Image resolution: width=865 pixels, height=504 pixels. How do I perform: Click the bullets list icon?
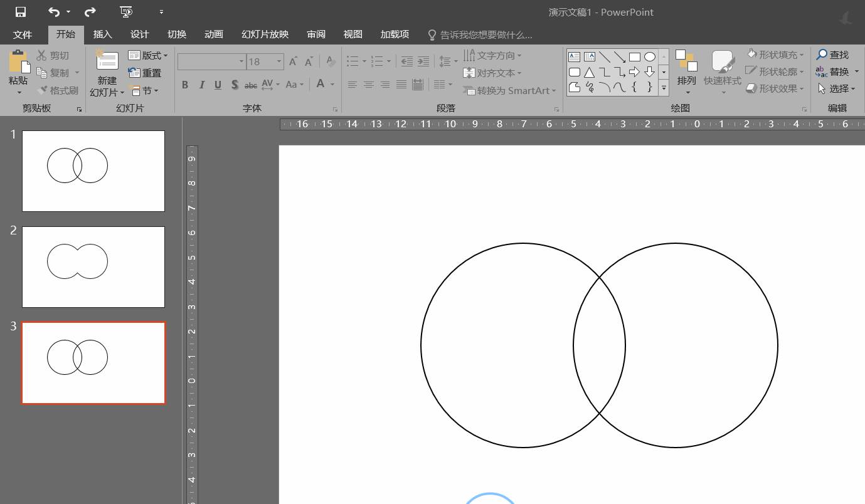[x=353, y=61]
